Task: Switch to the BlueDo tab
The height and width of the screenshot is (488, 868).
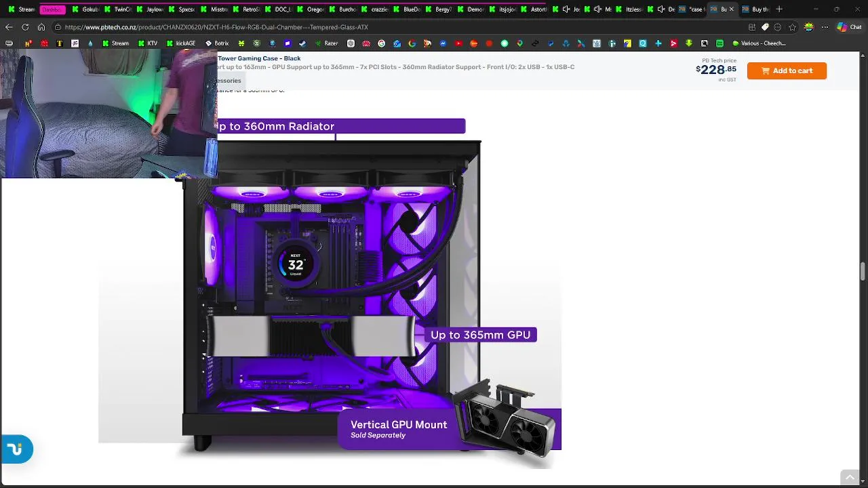Action: [406, 9]
